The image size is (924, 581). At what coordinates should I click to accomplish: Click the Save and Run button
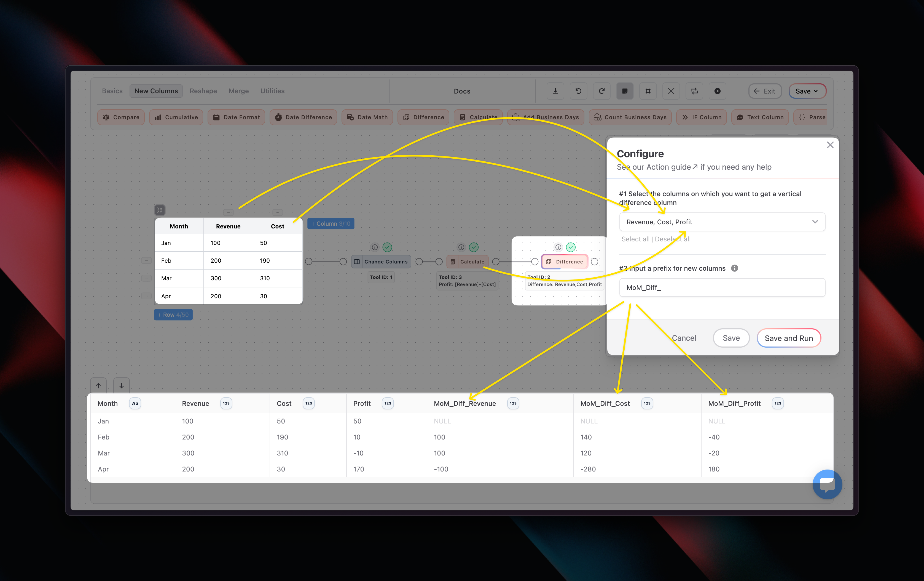[789, 338]
